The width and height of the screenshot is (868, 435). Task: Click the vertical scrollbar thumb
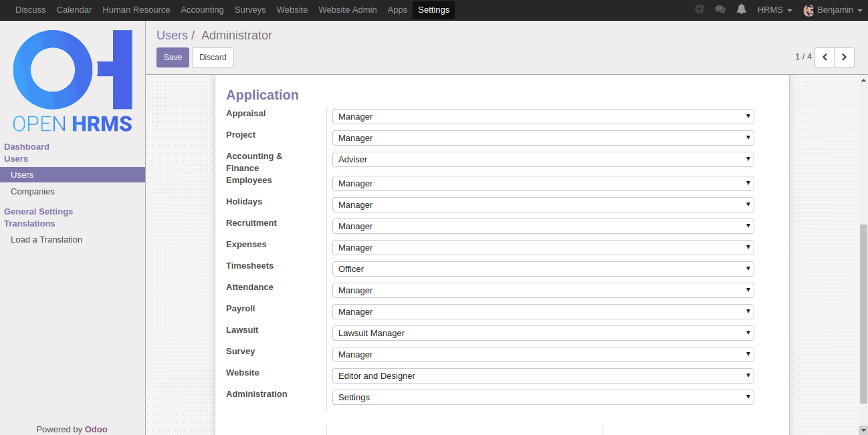863,314
